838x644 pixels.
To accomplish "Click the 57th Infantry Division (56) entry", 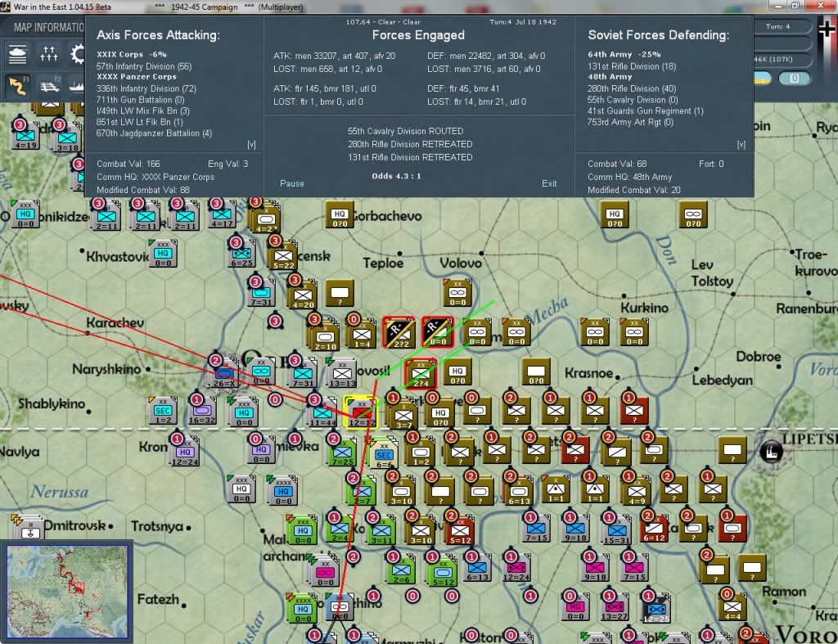I will pos(144,66).
